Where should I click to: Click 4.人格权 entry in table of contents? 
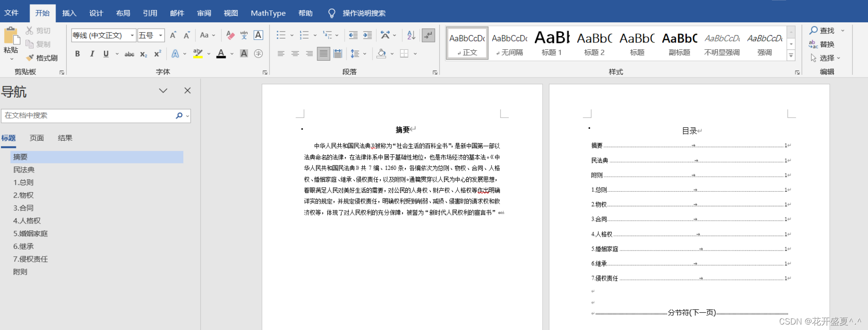pos(691,234)
